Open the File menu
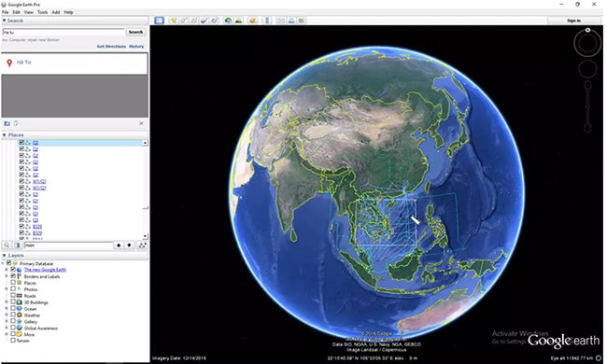This screenshot has height=364, width=607. tap(5, 12)
